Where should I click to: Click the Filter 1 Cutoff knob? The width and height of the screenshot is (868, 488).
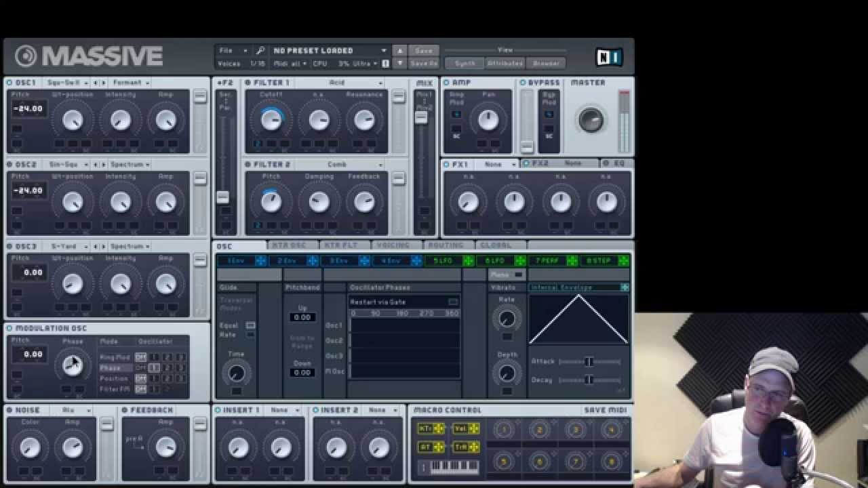(271, 120)
